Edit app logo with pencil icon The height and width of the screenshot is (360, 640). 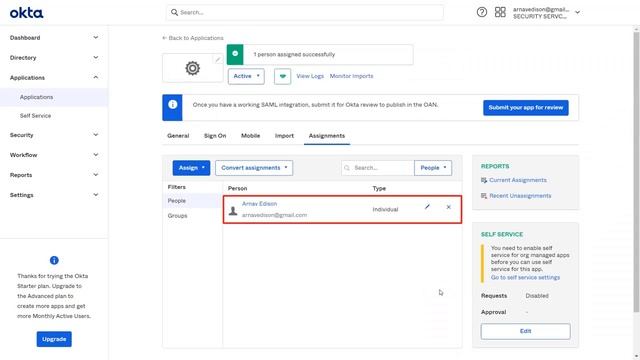click(218, 60)
